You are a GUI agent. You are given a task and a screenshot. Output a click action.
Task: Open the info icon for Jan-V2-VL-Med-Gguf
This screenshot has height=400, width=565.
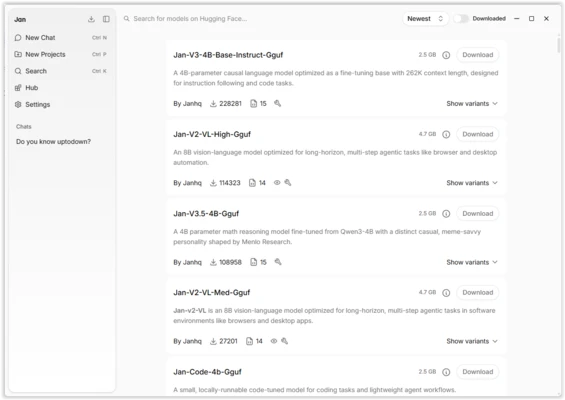click(x=446, y=293)
